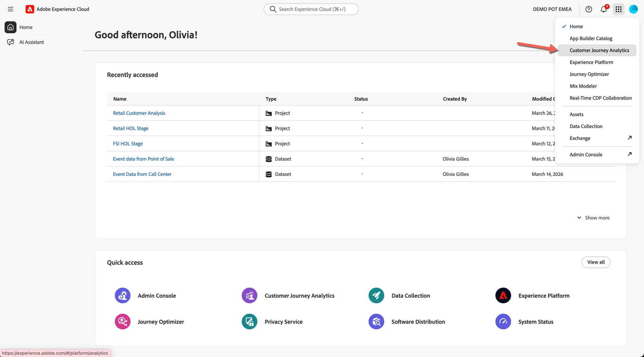Launch Data Collection quick access icon
644x357 pixels.
[x=376, y=296]
